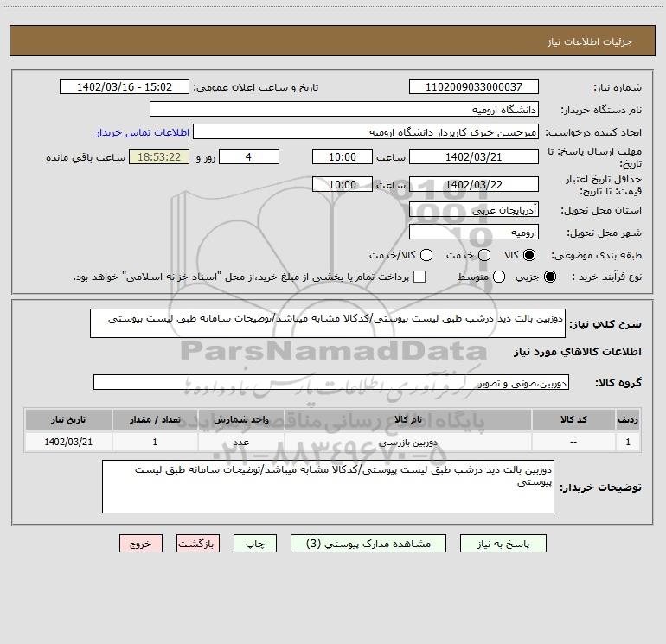This screenshot has height=644, width=666.
Task: Click the واحد شمارش column header
Action: click(x=240, y=419)
